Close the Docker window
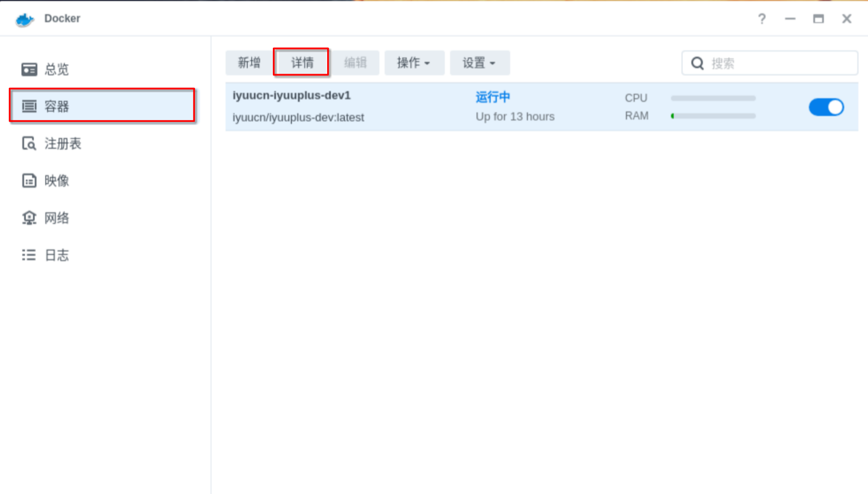The image size is (868, 494). click(847, 19)
